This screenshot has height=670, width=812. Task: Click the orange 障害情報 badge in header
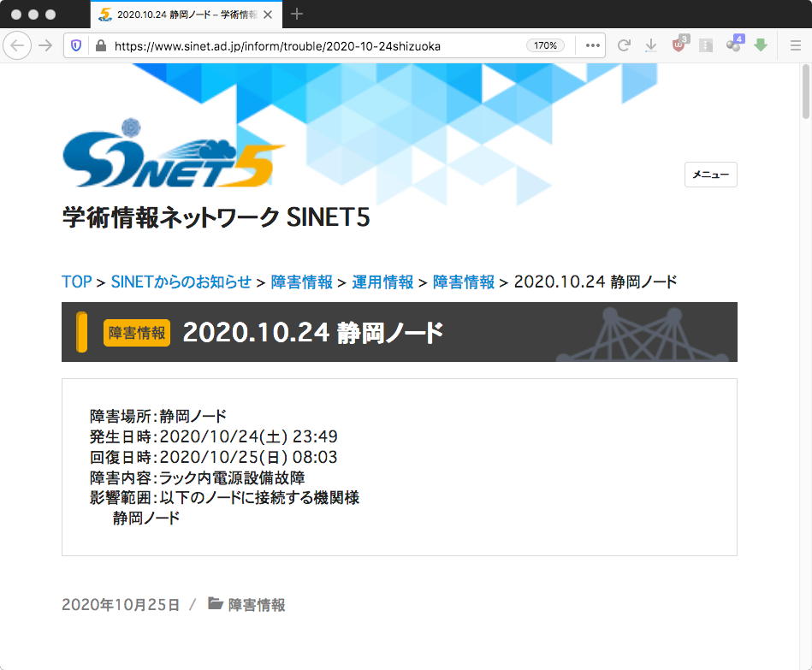tap(137, 332)
